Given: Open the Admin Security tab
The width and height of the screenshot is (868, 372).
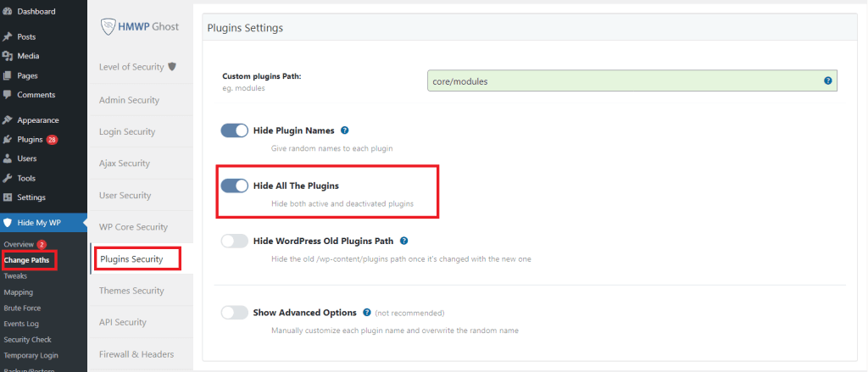Looking at the screenshot, I should (141, 100).
